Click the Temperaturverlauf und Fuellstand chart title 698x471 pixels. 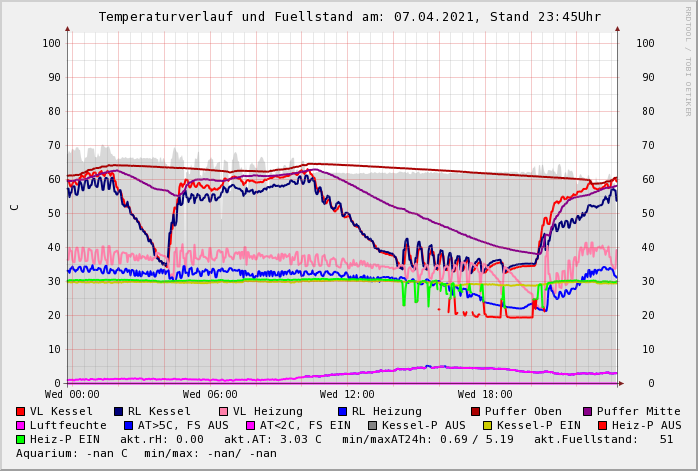click(x=349, y=17)
